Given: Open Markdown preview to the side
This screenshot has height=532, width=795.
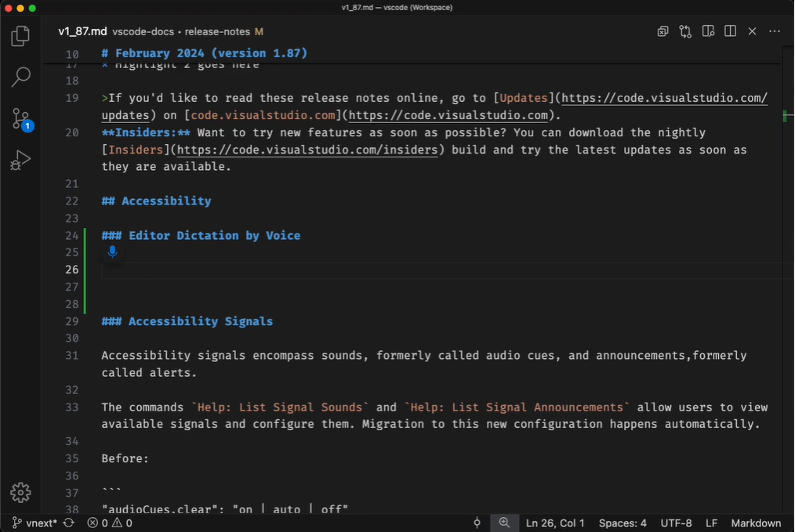Looking at the screenshot, I should [708, 31].
